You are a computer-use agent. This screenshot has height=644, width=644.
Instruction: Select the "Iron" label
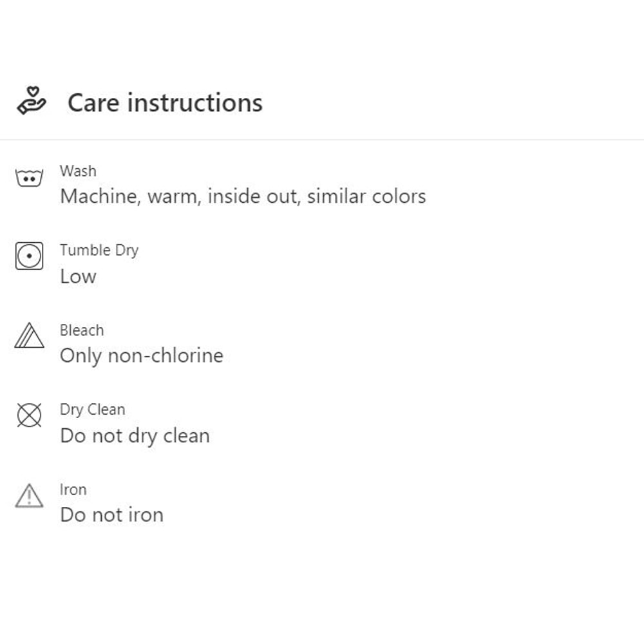[x=73, y=489]
